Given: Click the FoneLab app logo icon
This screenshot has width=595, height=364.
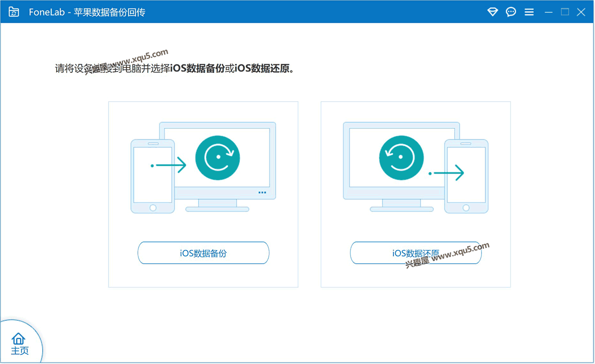Looking at the screenshot, I should (x=14, y=12).
